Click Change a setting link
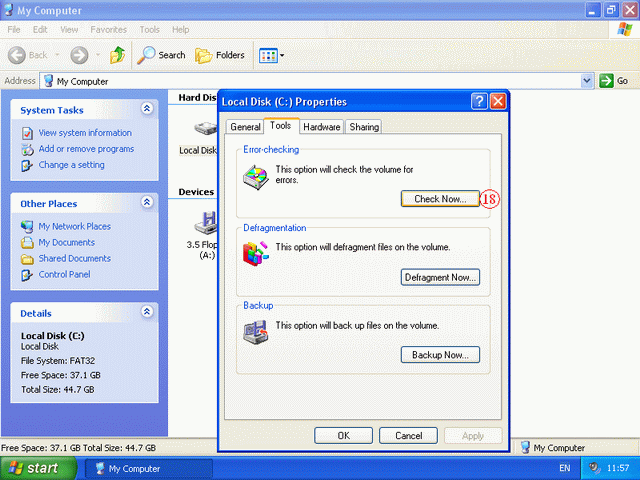640x480 pixels. (x=71, y=165)
